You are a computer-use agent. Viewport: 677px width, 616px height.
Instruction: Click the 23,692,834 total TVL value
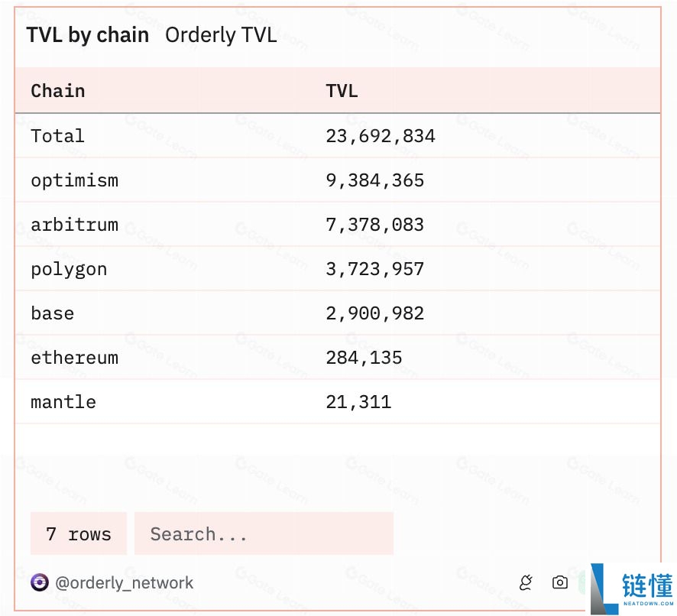381,136
